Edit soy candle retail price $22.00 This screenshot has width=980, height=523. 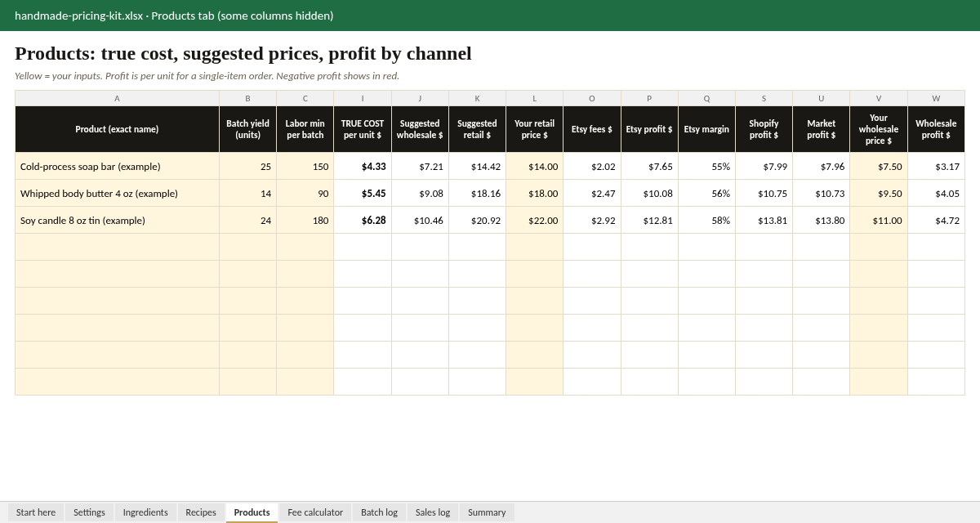coord(535,220)
